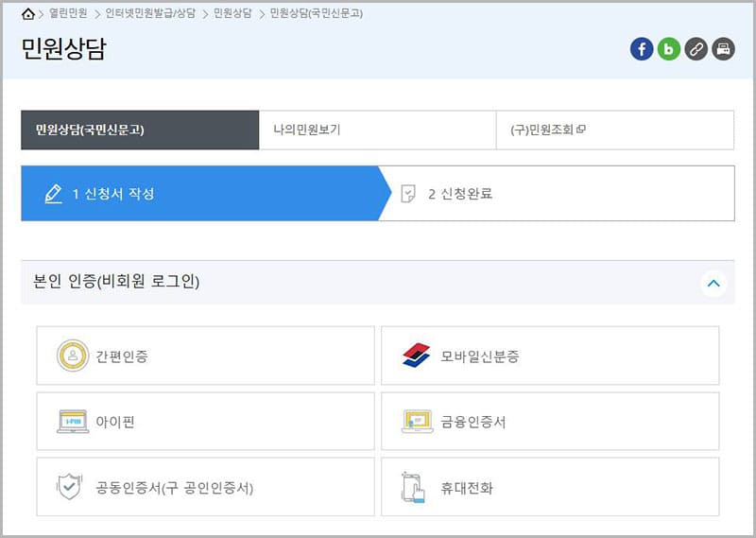Switch to 나의민원보기 tab
Screen dimensions: 756x538
(x=377, y=130)
